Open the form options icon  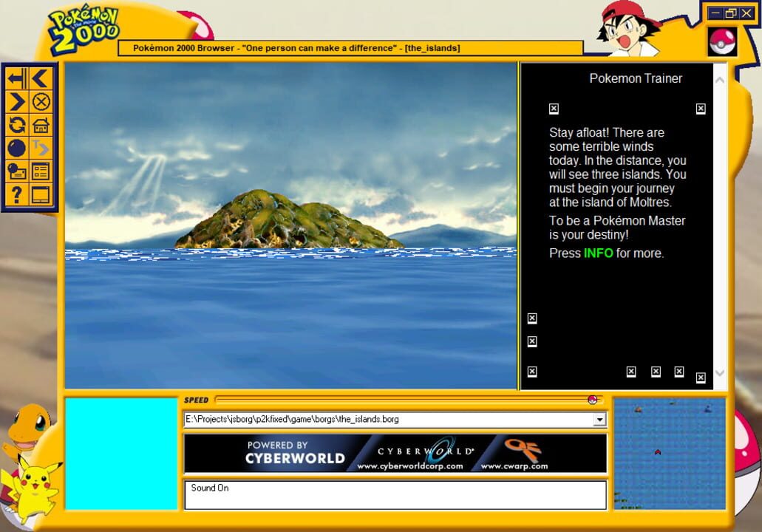click(x=39, y=171)
